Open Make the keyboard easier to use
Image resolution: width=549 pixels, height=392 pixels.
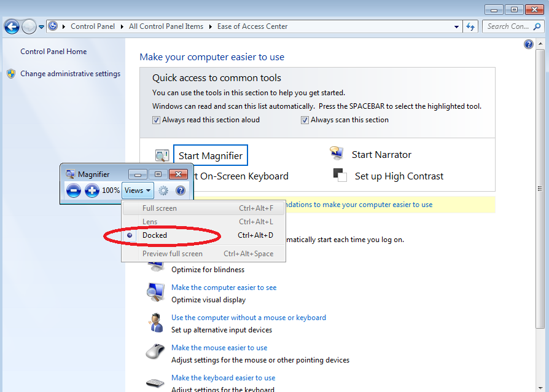[x=223, y=378]
